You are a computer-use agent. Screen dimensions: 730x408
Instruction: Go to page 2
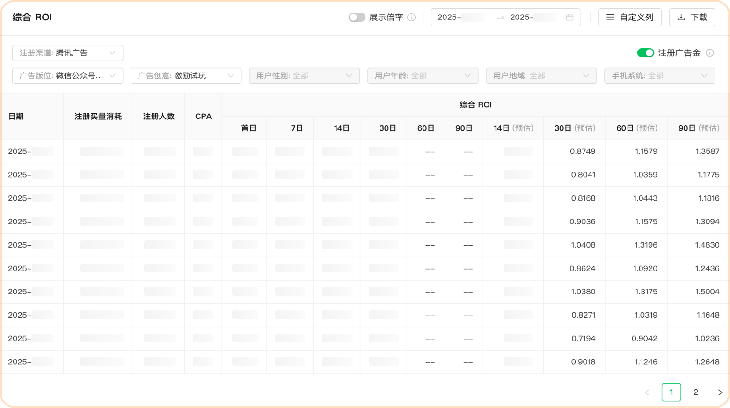tap(695, 392)
